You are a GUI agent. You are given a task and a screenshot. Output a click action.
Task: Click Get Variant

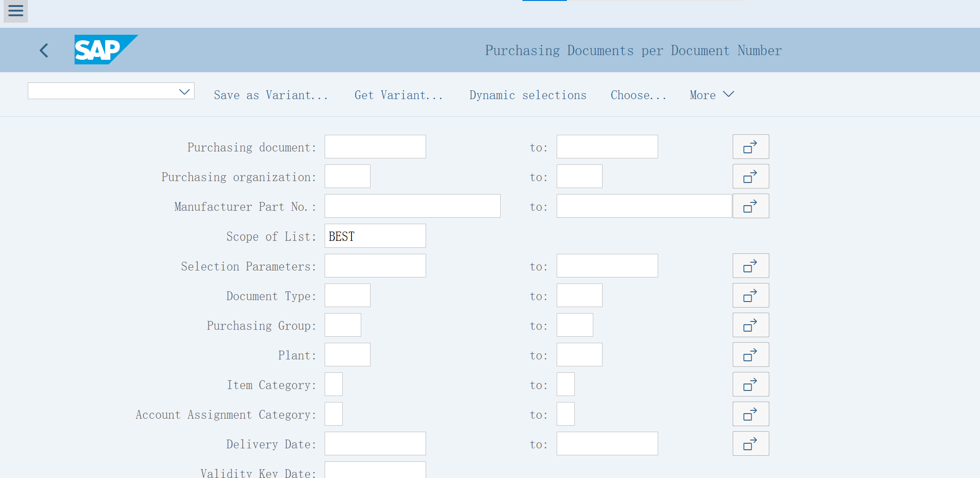pyautogui.click(x=399, y=95)
